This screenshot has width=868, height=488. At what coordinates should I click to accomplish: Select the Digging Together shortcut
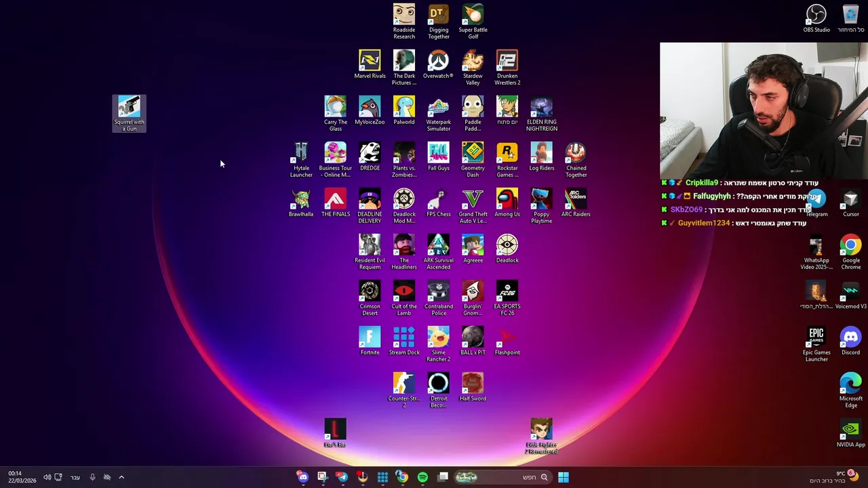coord(439,22)
